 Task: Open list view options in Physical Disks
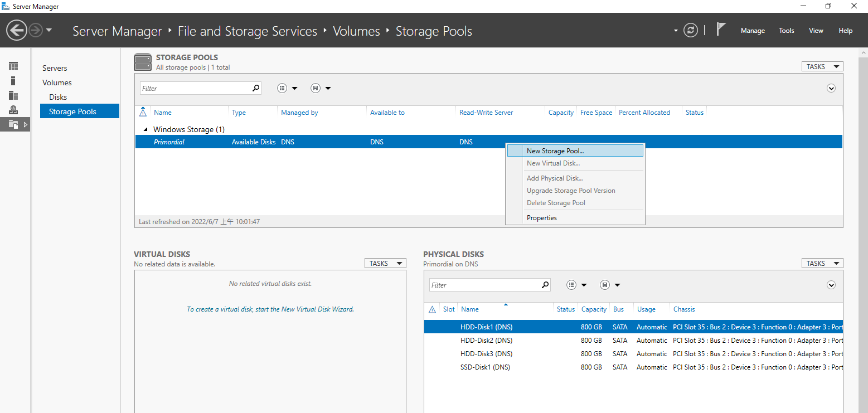[577, 285]
